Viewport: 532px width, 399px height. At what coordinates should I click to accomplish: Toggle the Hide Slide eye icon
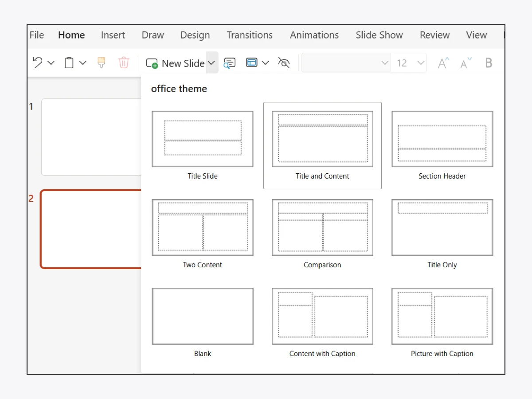pyautogui.click(x=284, y=63)
